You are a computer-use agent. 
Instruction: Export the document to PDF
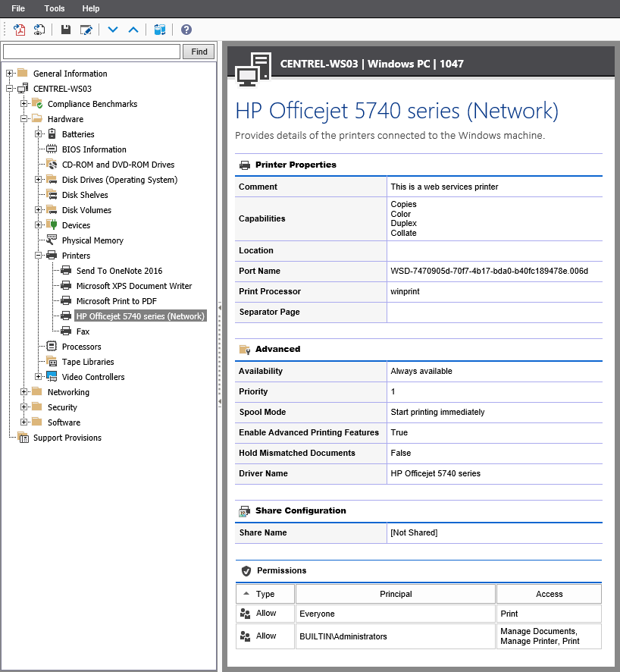pos(19,30)
